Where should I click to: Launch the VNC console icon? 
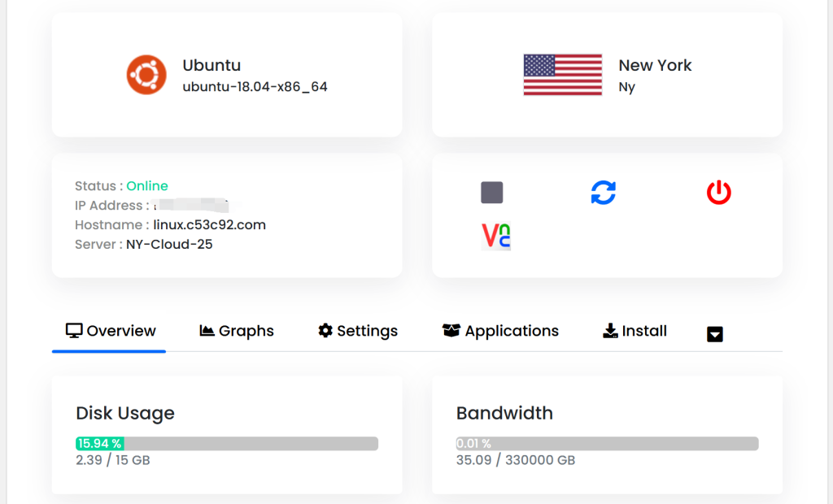(496, 236)
